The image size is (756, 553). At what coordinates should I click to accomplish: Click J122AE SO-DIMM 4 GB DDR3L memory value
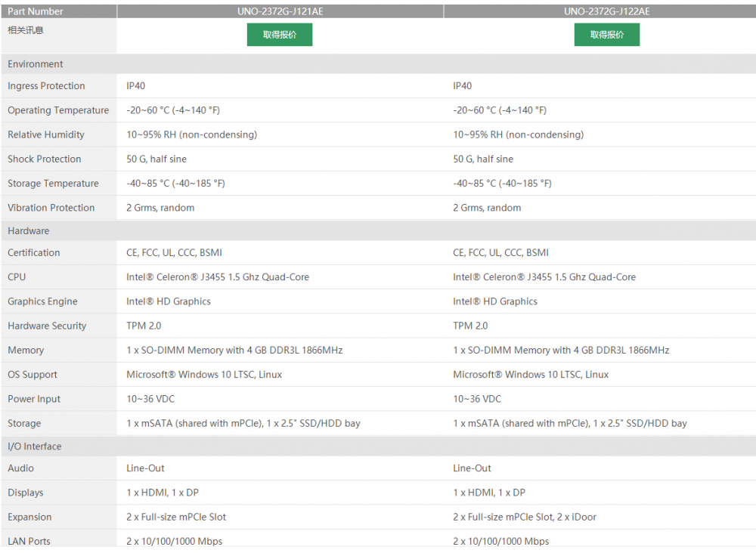click(x=561, y=351)
